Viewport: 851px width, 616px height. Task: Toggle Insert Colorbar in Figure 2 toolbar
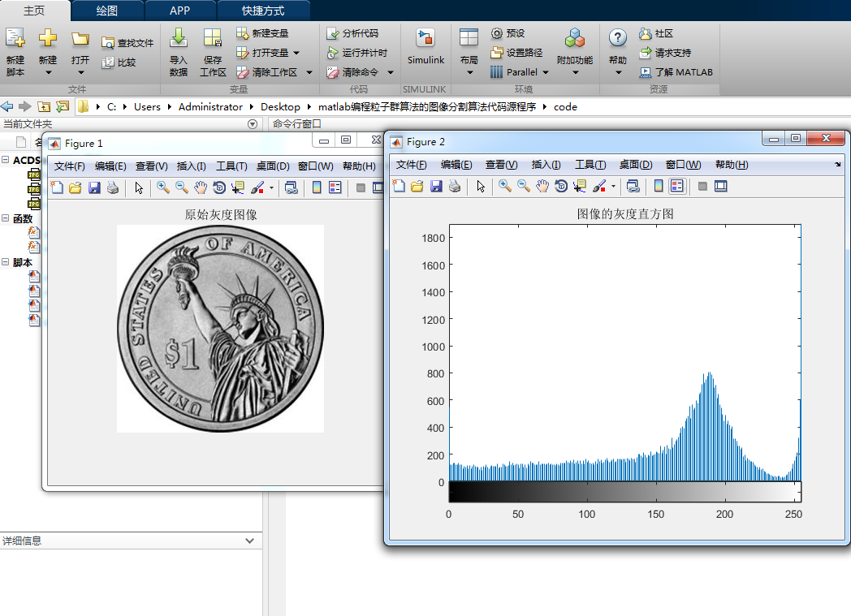point(659,186)
